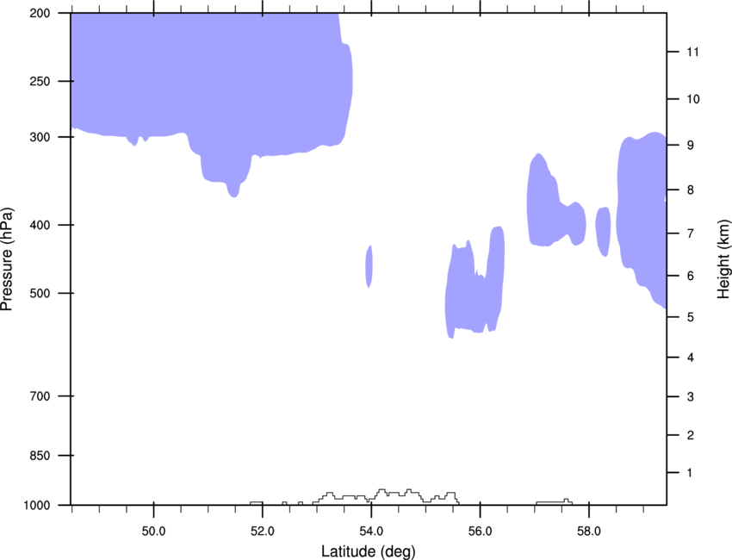Viewport: 732px width, 560px height.
Task: Pick the 2 km height label
Action: pyautogui.click(x=691, y=435)
